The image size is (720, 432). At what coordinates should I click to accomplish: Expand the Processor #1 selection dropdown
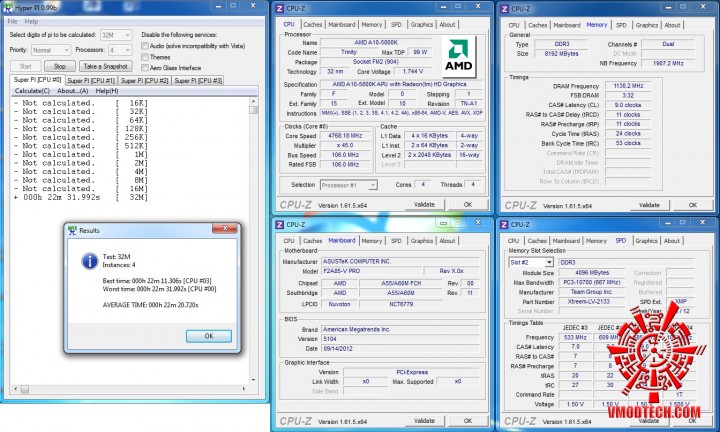pyautogui.click(x=373, y=185)
